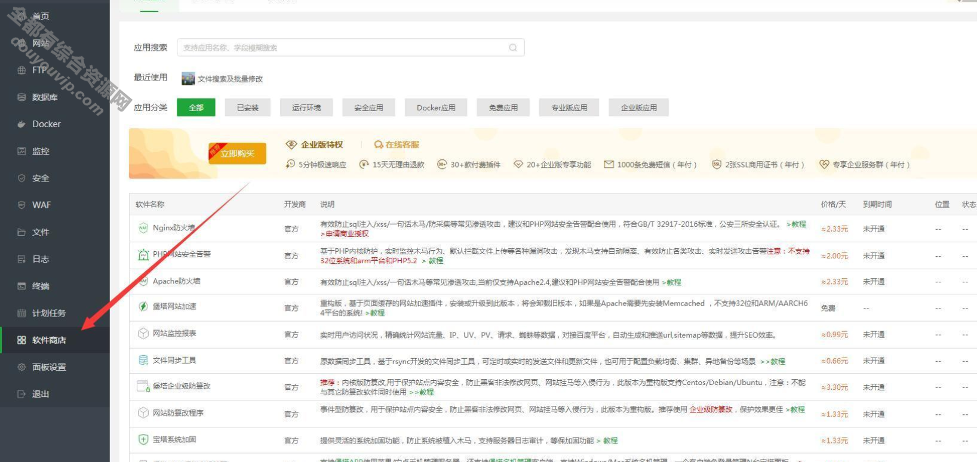The image size is (980, 462).
Task: Click the 数据库 database icon
Action: pos(21,97)
